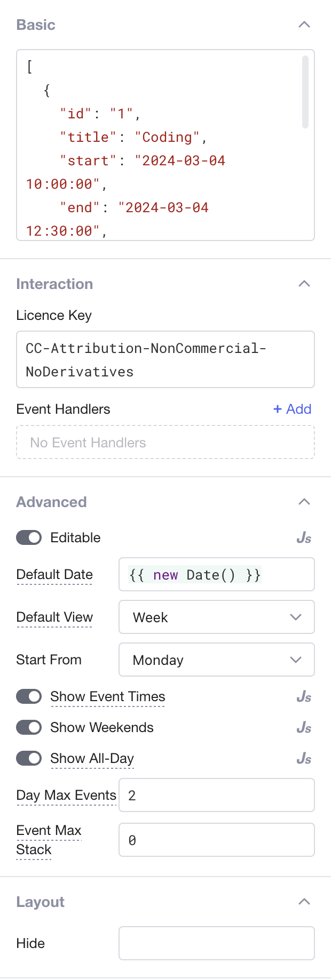
Task: Collapse the Layout section chevron
Action: point(304,902)
